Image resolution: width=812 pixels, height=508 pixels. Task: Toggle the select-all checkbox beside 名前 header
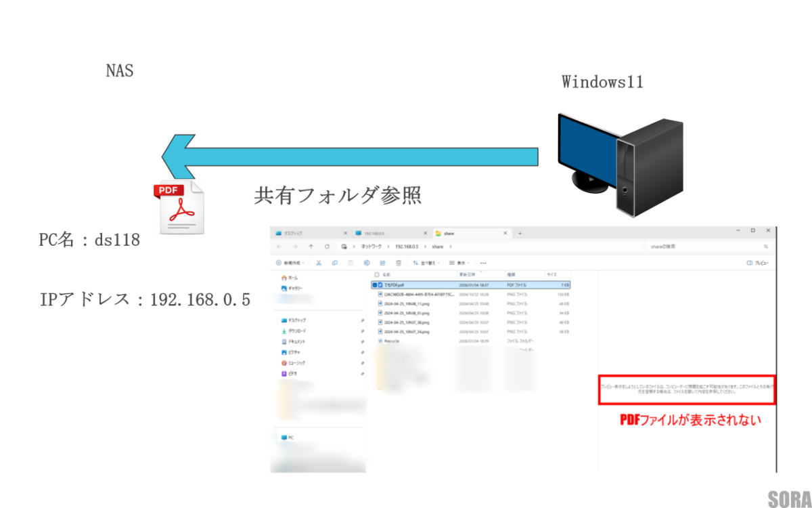[376, 274]
